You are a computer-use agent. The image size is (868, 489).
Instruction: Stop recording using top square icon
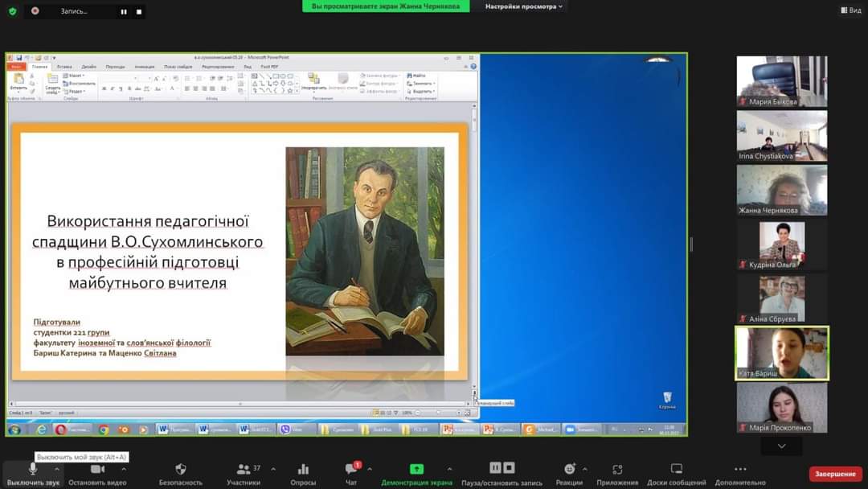tap(138, 12)
